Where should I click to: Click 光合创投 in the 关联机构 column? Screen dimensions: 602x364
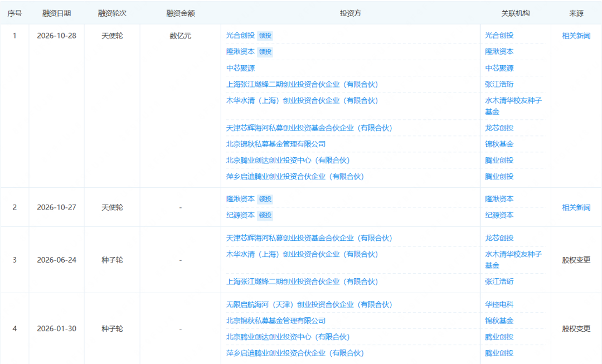(499, 35)
